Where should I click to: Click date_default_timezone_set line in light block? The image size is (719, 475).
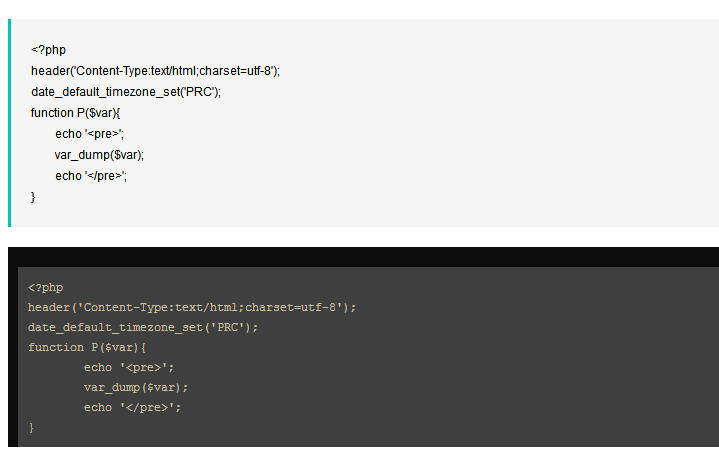click(125, 91)
